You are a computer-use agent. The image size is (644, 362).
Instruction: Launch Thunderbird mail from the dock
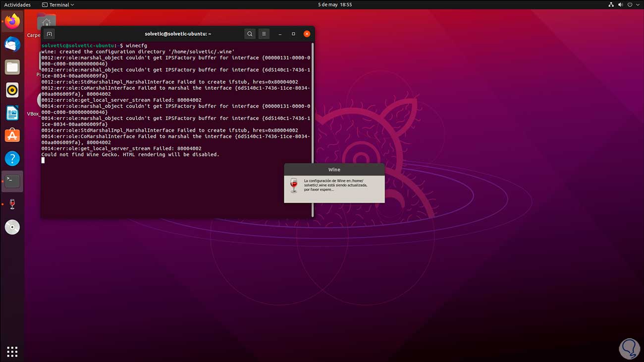click(x=12, y=45)
